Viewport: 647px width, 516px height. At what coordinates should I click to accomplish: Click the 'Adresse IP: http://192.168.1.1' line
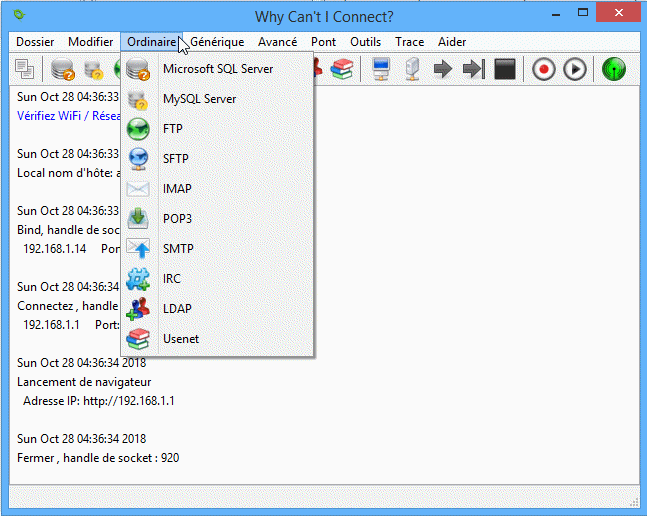tap(99, 401)
